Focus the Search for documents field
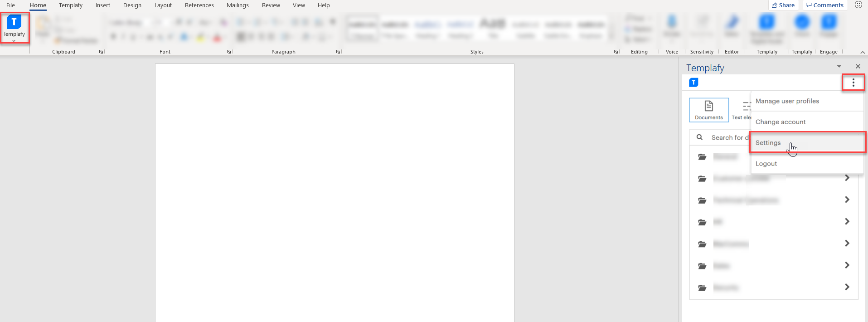 [x=720, y=137]
